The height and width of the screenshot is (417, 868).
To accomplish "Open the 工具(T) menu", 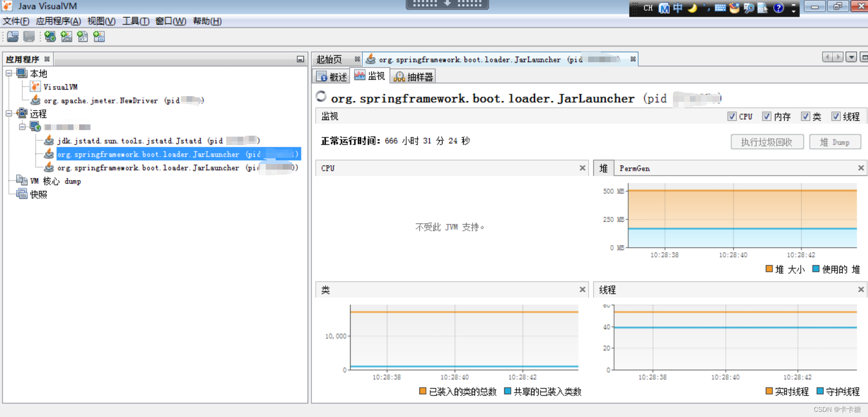I will click(x=136, y=21).
